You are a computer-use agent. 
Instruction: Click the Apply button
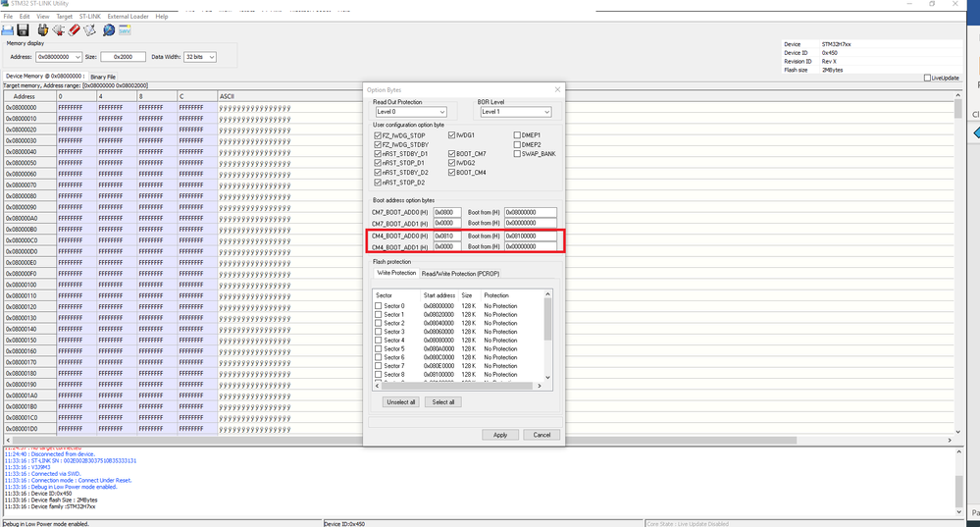[500, 435]
